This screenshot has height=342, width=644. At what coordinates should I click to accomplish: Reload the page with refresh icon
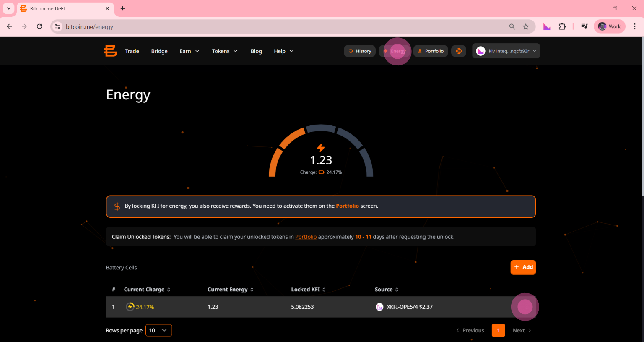(x=39, y=26)
